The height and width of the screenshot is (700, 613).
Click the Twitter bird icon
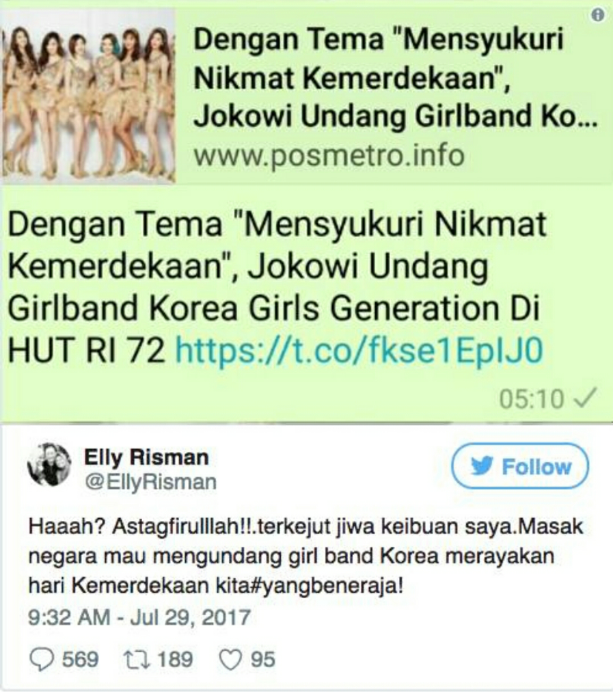482,466
